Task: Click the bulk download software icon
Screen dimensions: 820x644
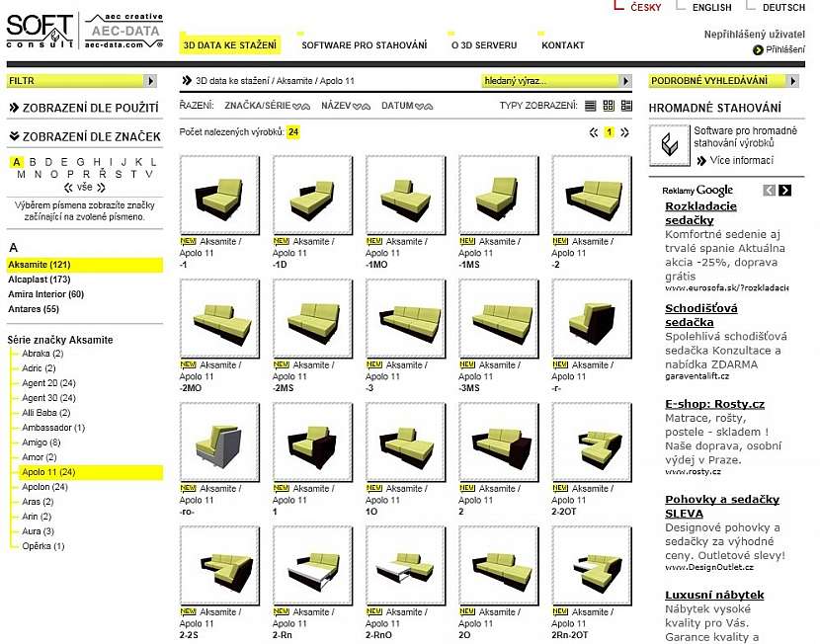Action: [x=670, y=145]
